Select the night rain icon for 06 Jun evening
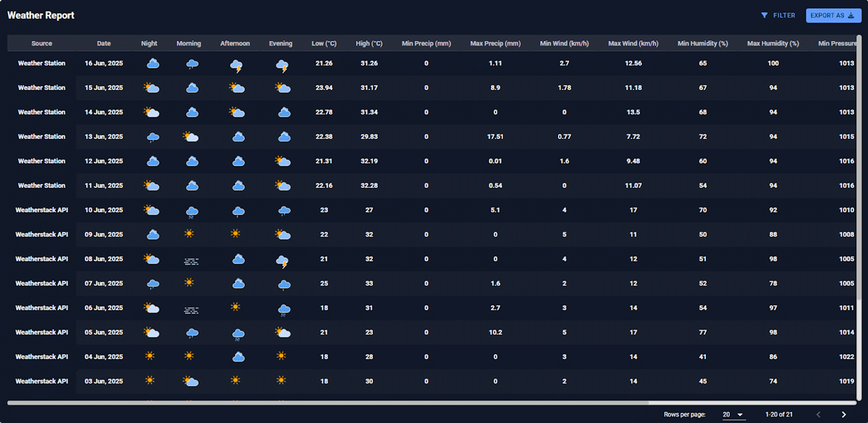 click(x=284, y=308)
